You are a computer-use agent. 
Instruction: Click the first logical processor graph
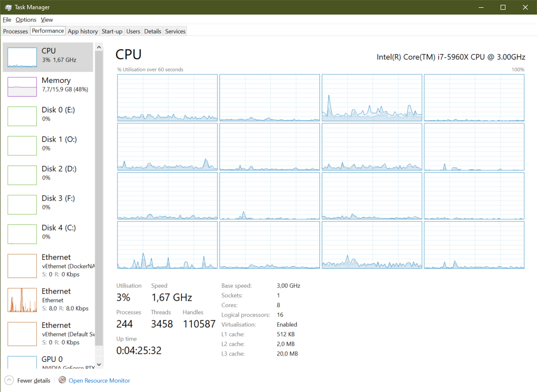tap(167, 98)
